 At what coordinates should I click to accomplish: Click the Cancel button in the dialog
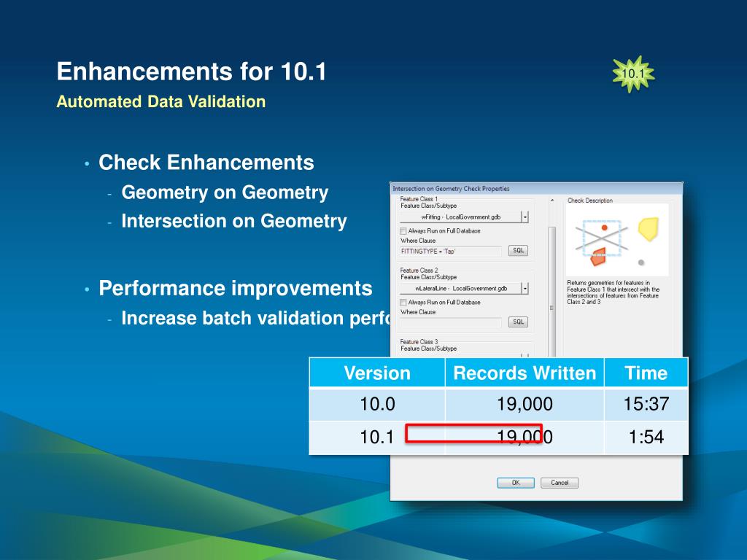tap(560, 483)
